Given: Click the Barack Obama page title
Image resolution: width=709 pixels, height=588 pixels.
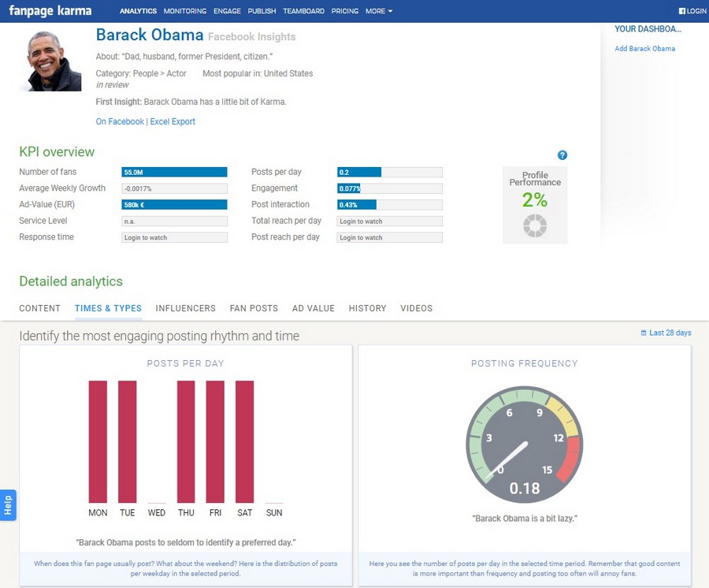Looking at the screenshot, I should pyautogui.click(x=150, y=35).
